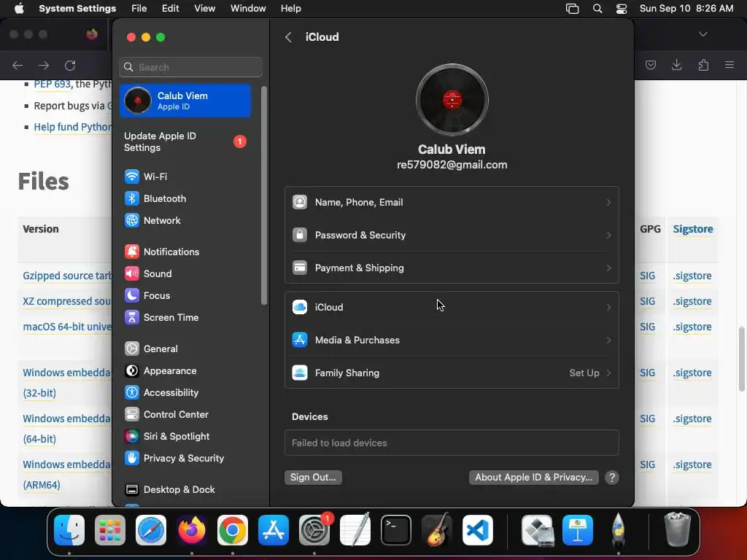Open Launchpad from the Dock
The width and height of the screenshot is (747, 560).
110,530
